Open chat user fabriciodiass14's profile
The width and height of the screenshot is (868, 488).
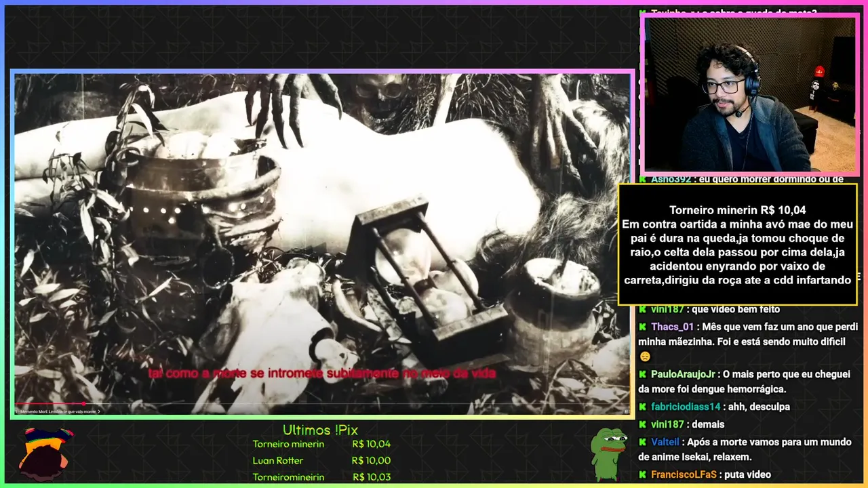(x=686, y=407)
